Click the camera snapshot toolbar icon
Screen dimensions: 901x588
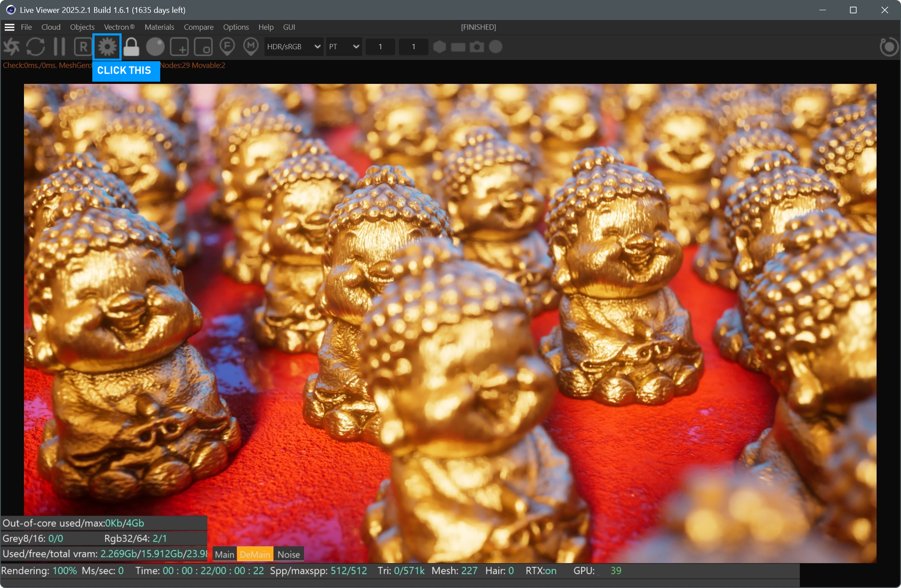(477, 47)
